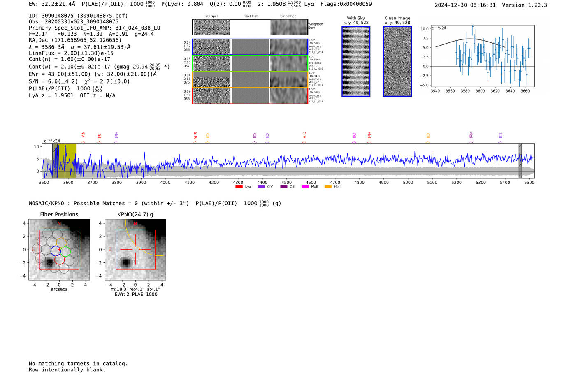This screenshot has width=576, height=392.
Task: Click the 'EWr = 43.00(±51.00)' line
Action: (93, 74)
